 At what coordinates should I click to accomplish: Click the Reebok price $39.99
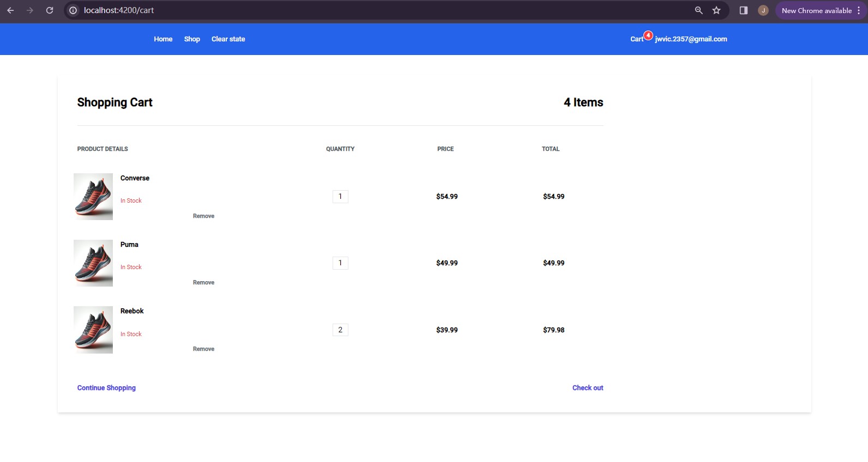click(447, 330)
